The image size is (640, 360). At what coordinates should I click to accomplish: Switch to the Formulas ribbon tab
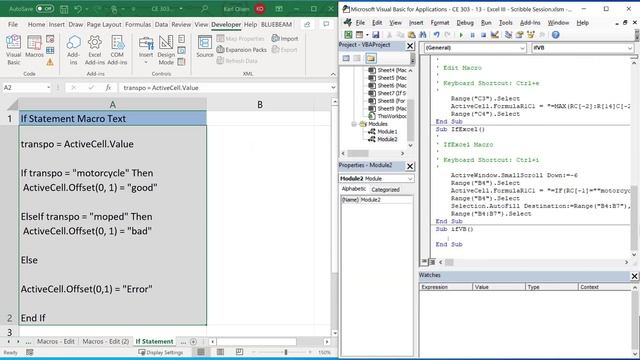(x=138, y=24)
